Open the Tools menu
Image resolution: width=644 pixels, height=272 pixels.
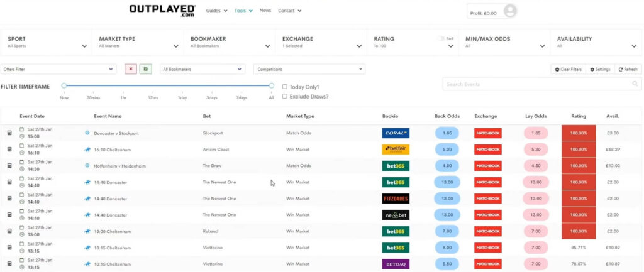pyautogui.click(x=243, y=11)
